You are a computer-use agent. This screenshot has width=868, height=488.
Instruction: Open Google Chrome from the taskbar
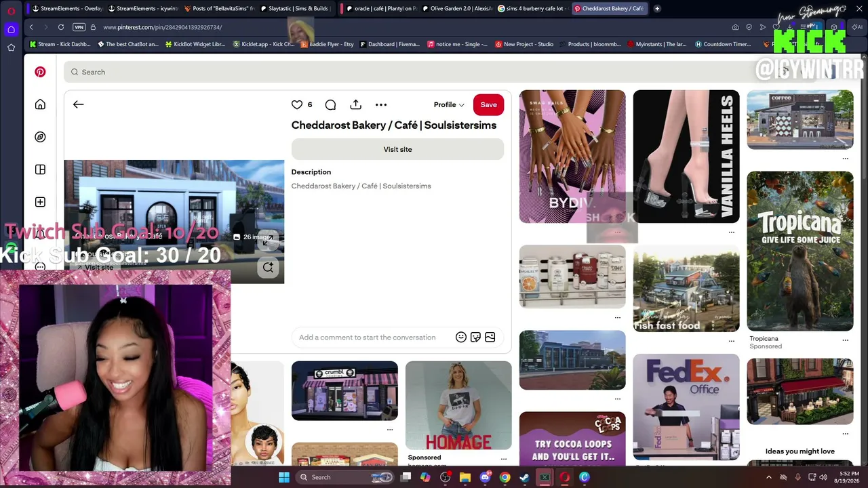tap(505, 477)
